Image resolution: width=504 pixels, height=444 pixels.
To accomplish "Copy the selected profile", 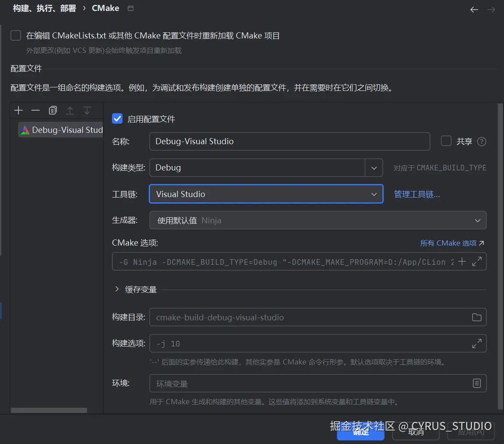I will point(52,111).
